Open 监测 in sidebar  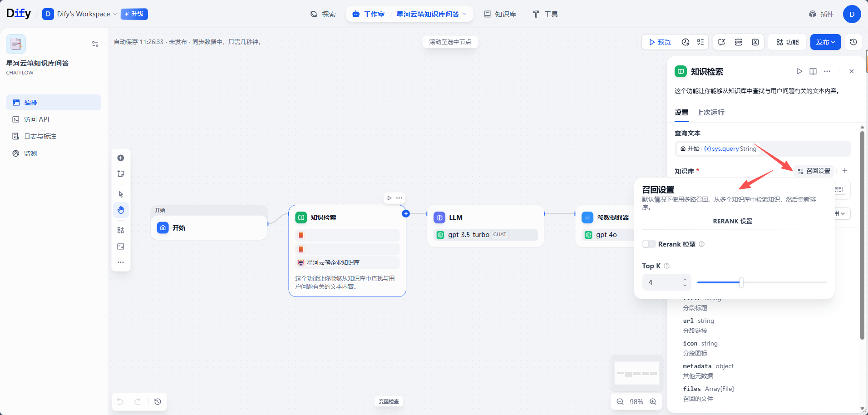point(54,153)
